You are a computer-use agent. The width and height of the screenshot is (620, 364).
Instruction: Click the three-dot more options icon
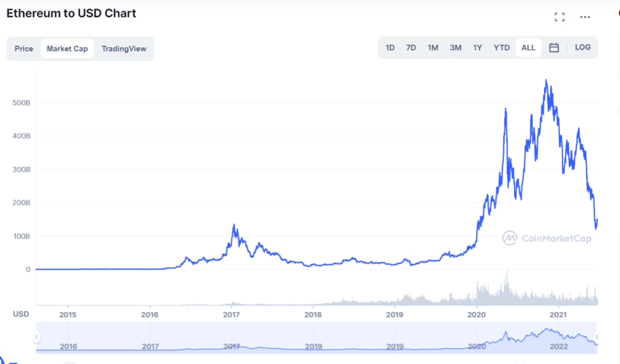[585, 17]
